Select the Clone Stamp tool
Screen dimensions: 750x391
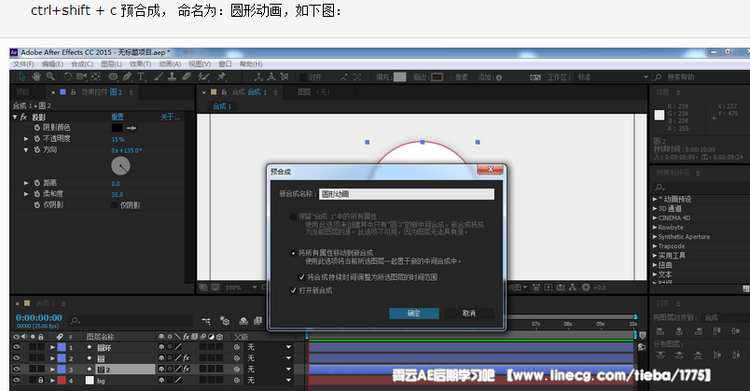pos(172,77)
